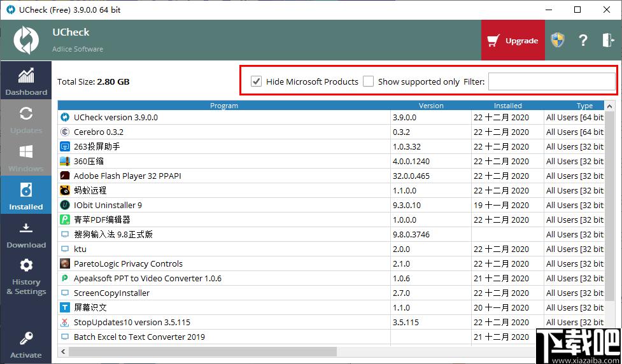Minimize the UCheck window
The width and height of the screenshot is (622, 364).
coord(549,10)
